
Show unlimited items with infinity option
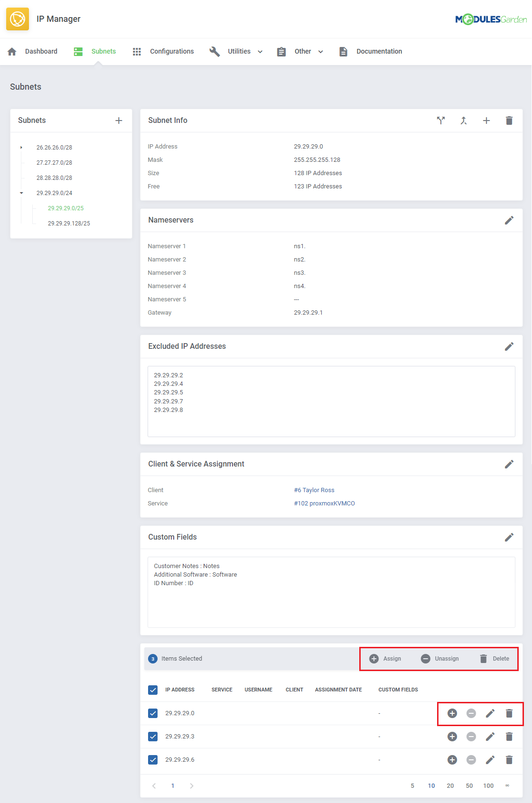(x=507, y=786)
